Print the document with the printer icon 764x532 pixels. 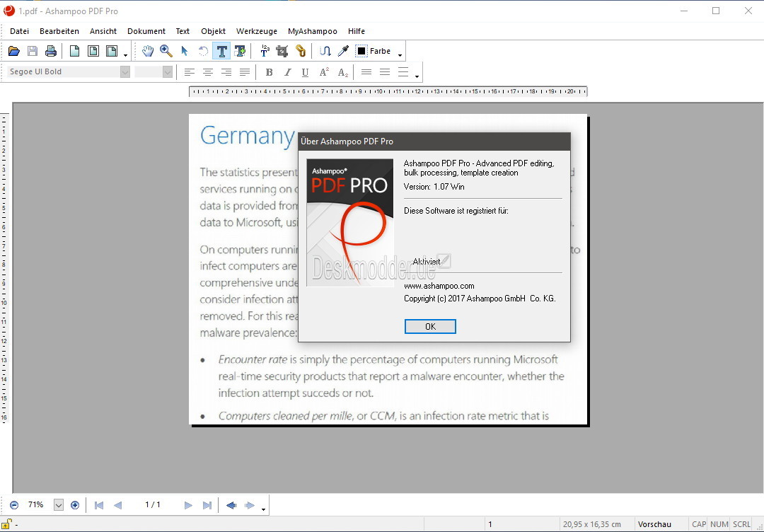(51, 51)
